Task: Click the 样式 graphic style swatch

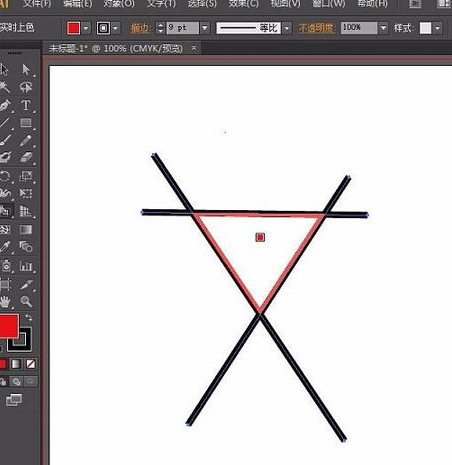Action: pos(425,28)
